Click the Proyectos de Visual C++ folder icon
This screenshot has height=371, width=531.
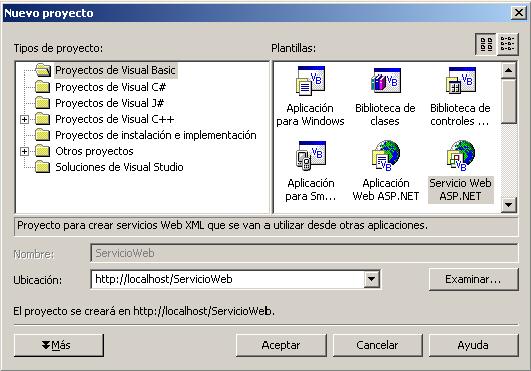pyautogui.click(x=43, y=119)
